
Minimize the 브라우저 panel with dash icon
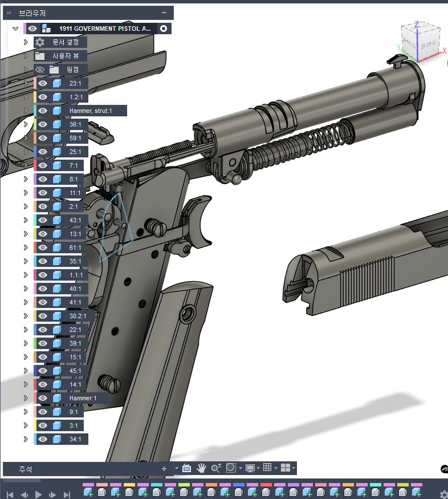point(164,13)
